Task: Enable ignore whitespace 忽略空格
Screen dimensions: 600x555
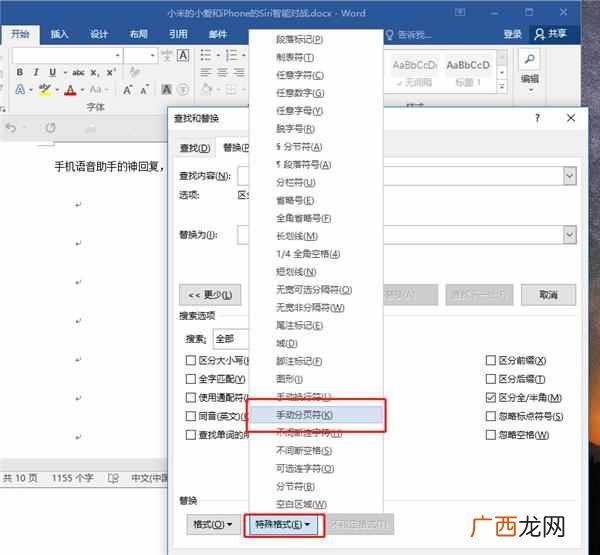Action: coord(490,435)
